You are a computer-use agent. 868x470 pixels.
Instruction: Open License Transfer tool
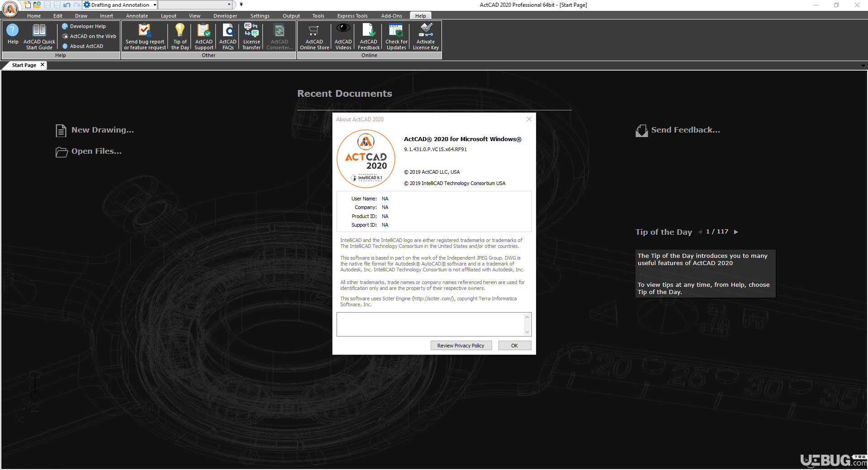[x=251, y=36]
